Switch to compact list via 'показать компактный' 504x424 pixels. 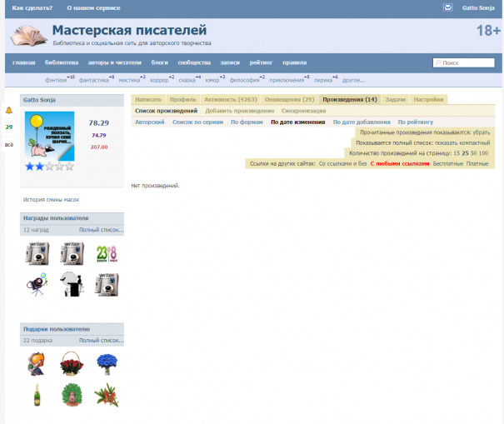tap(462, 142)
